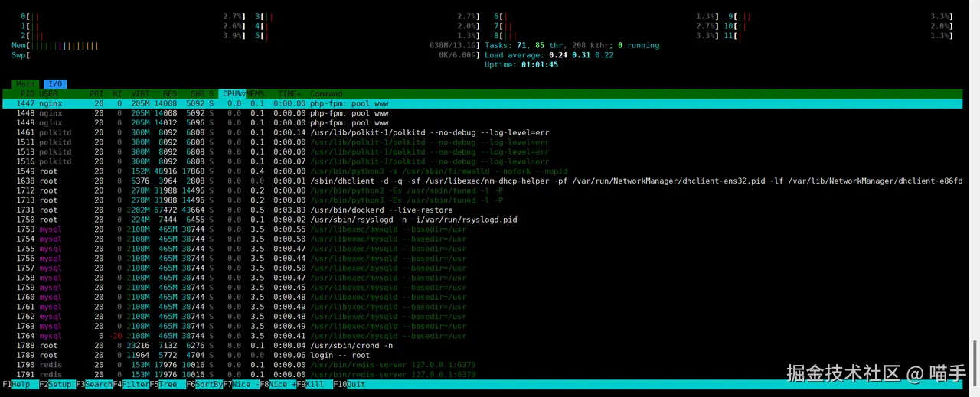Toggle F5 Tree view
Screen dimensions: 980x397
[x=167, y=384]
